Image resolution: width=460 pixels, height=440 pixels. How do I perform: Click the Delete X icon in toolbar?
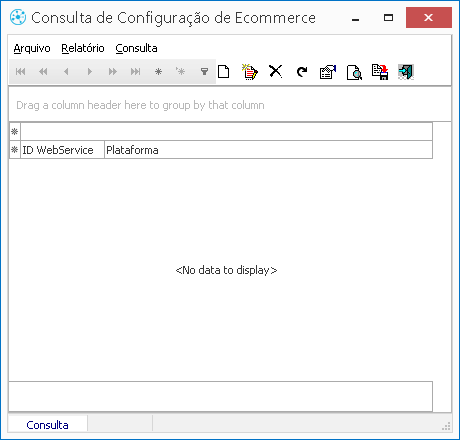tap(276, 71)
